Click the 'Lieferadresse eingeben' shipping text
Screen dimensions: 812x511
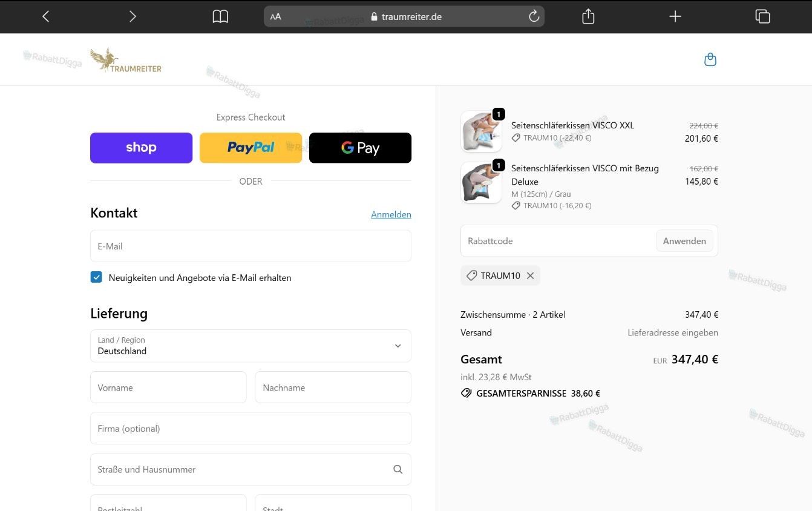(x=673, y=332)
